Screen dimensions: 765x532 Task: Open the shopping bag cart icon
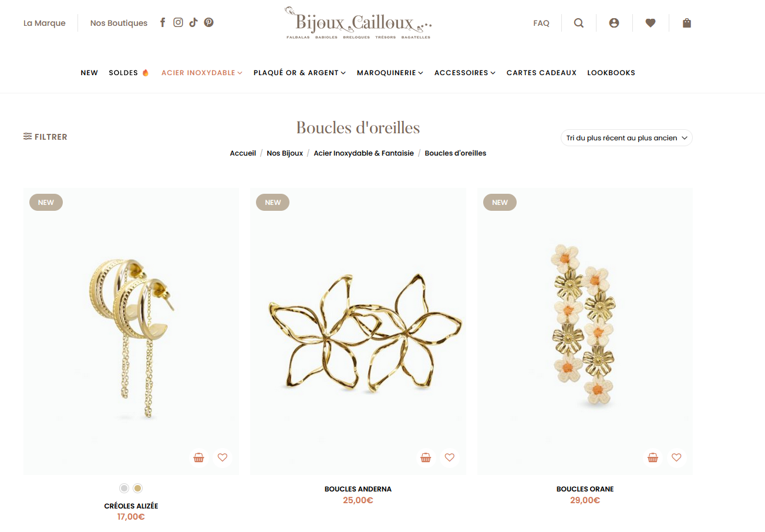pyautogui.click(x=687, y=23)
